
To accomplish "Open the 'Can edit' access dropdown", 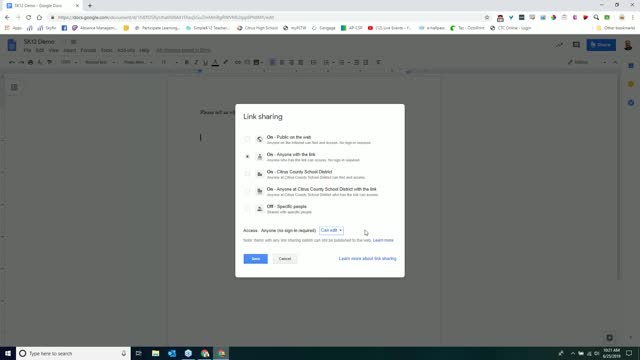I will pyautogui.click(x=331, y=230).
